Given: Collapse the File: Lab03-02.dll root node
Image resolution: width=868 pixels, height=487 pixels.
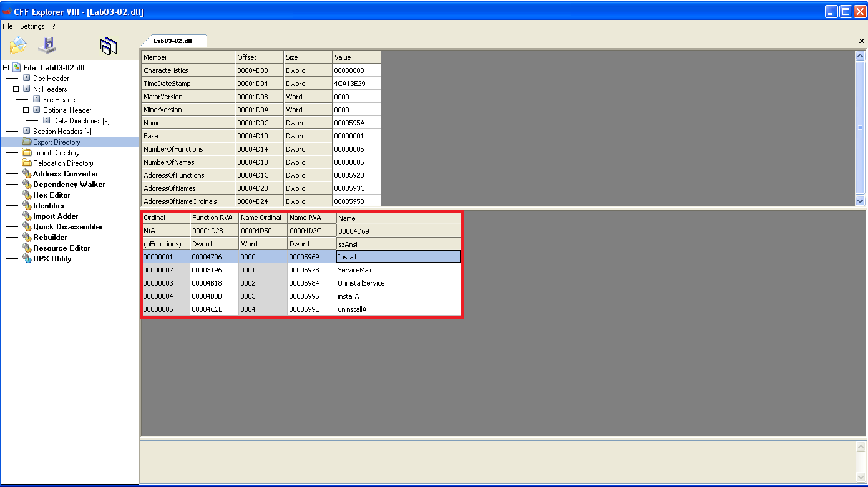Looking at the screenshot, I should click(6, 68).
